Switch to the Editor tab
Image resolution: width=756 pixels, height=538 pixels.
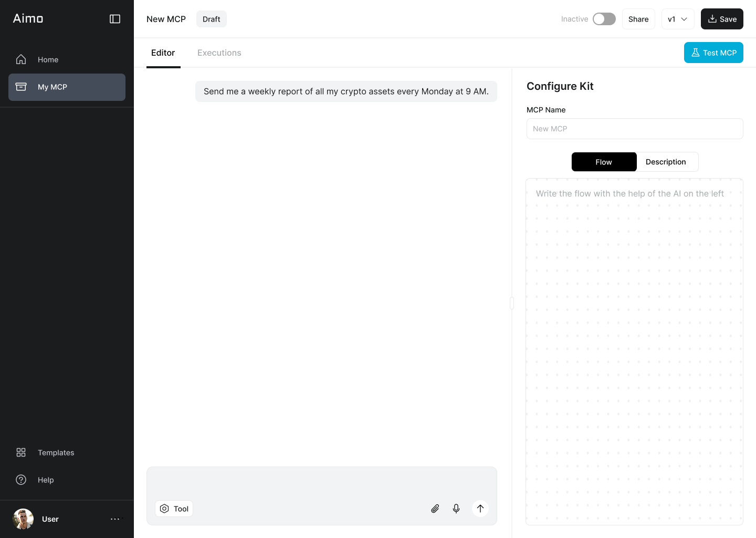(x=163, y=53)
